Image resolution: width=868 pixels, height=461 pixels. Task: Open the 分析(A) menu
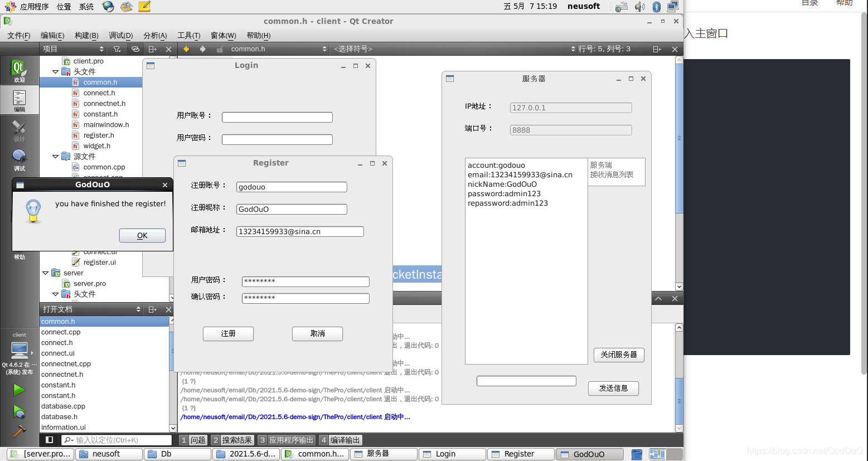[x=155, y=36]
